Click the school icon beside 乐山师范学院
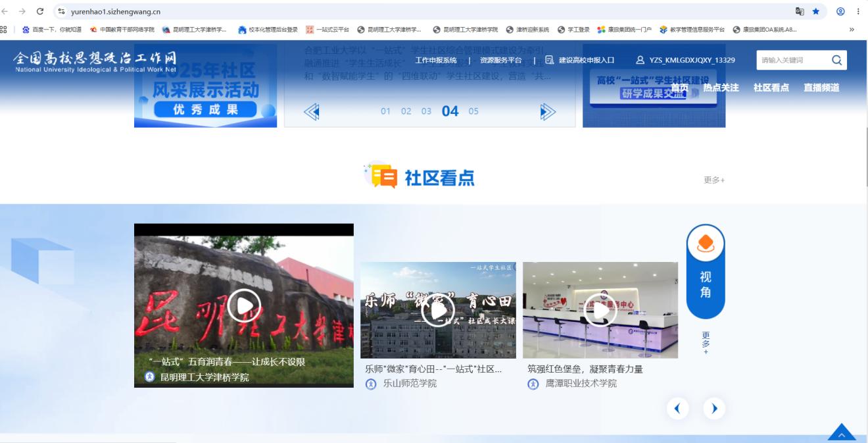The image size is (868, 443). tap(371, 384)
